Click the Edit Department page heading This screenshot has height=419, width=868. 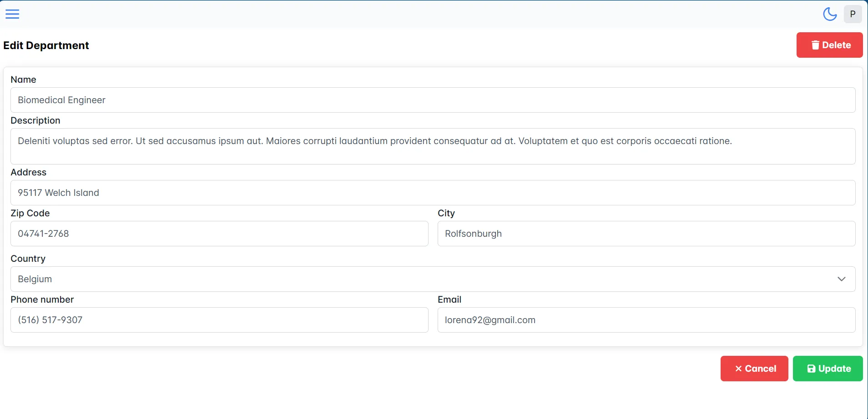46,45
